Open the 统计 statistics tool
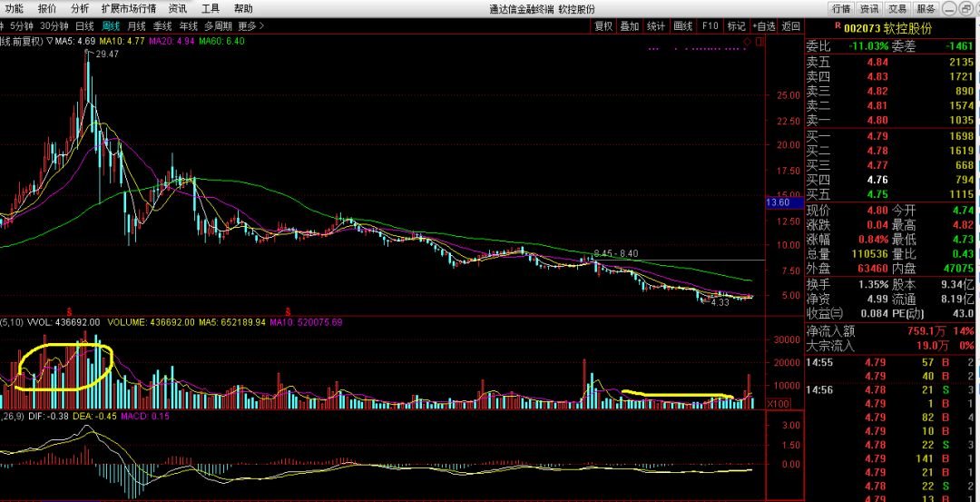This screenshot has width=980, height=502. 656,26
